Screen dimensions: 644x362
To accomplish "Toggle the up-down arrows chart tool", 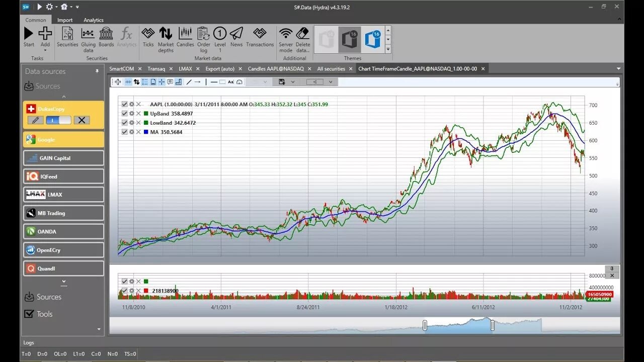I will pos(136,82).
